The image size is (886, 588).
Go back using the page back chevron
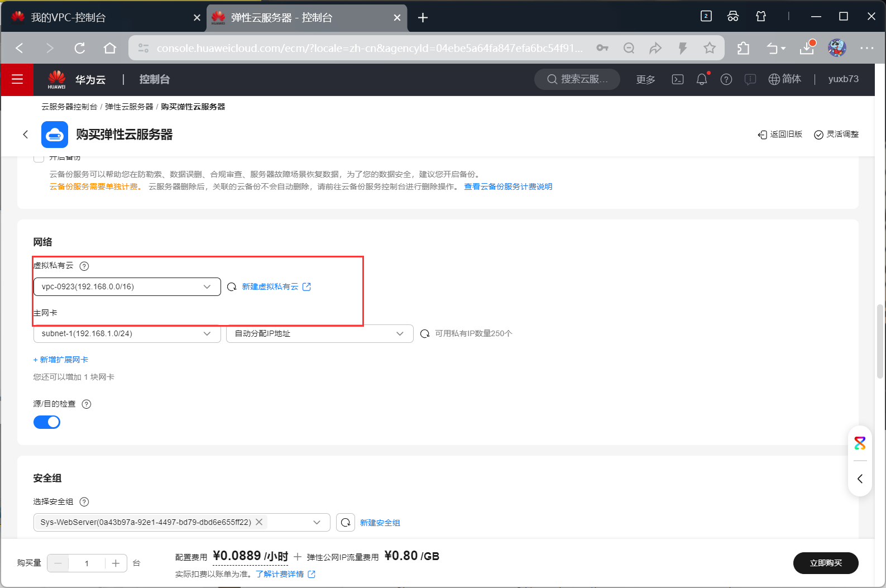click(x=25, y=134)
